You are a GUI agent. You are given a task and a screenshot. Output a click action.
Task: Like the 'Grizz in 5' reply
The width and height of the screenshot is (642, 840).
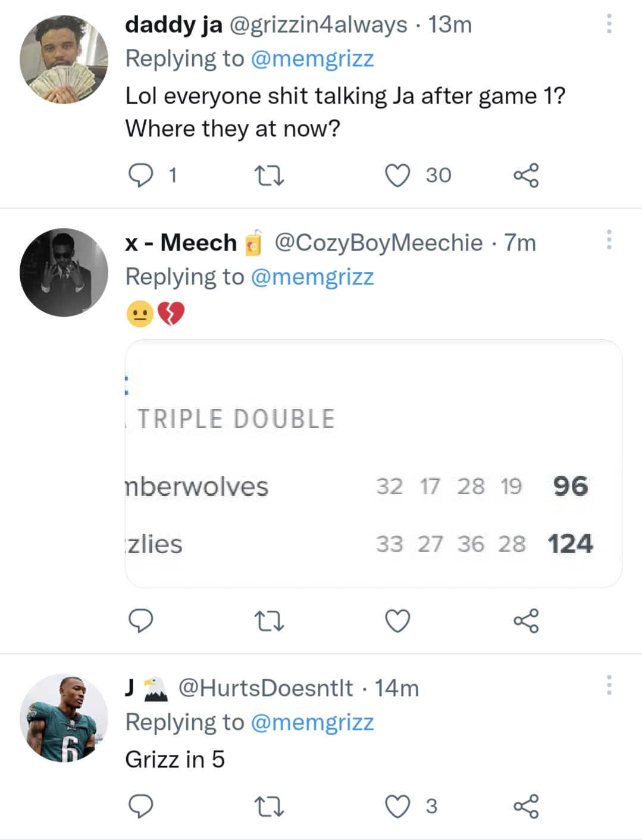[x=397, y=807]
